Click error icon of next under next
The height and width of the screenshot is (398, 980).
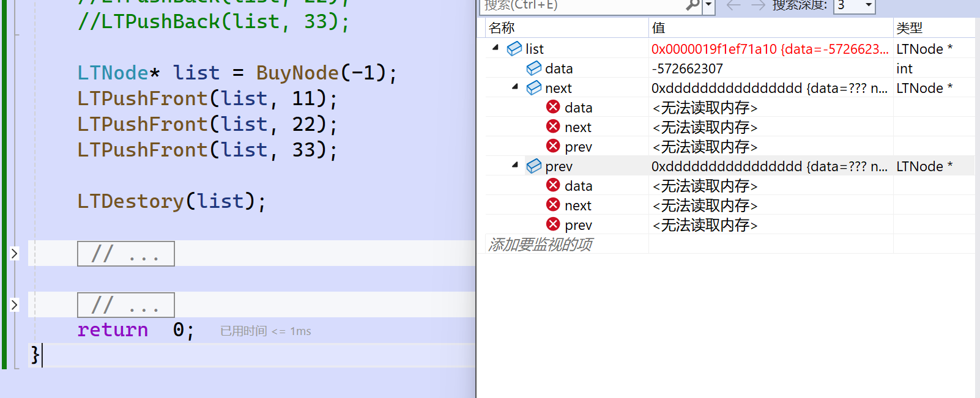(x=553, y=127)
